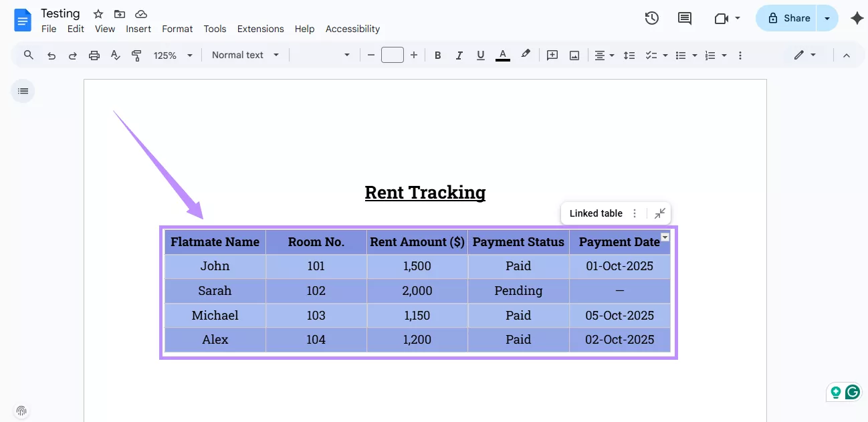
Task: Open the zoom level dropdown
Action: pos(173,55)
